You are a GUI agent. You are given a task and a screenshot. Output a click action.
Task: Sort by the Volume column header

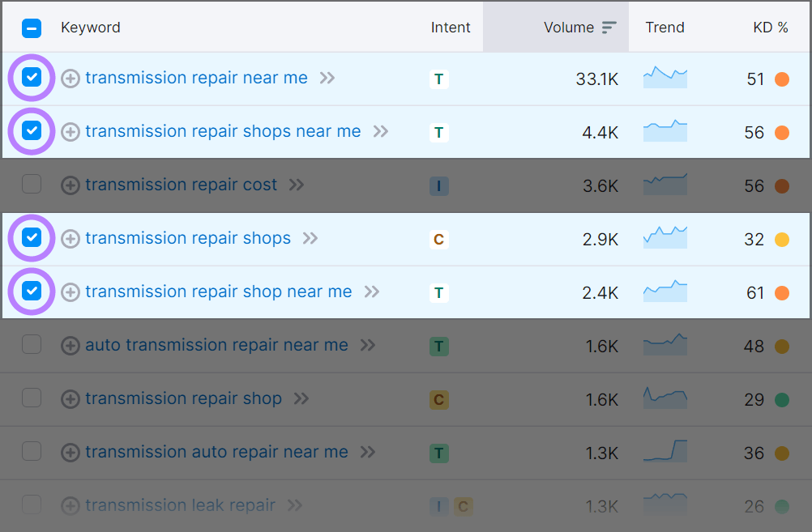[x=569, y=28]
